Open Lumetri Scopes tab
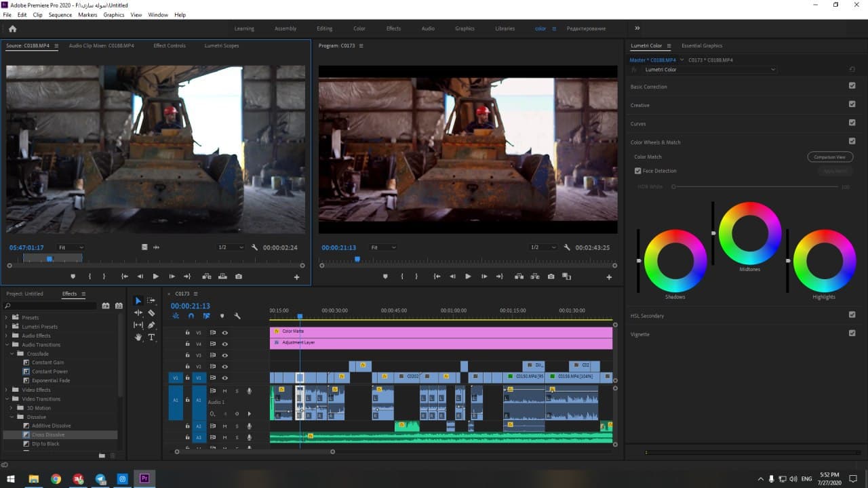The height and width of the screenshot is (488, 868). click(222, 45)
